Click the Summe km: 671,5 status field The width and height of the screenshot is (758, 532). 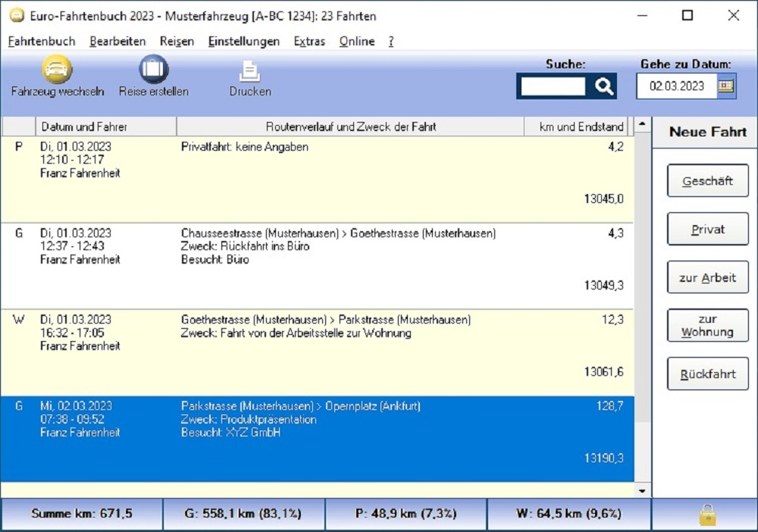(x=82, y=514)
